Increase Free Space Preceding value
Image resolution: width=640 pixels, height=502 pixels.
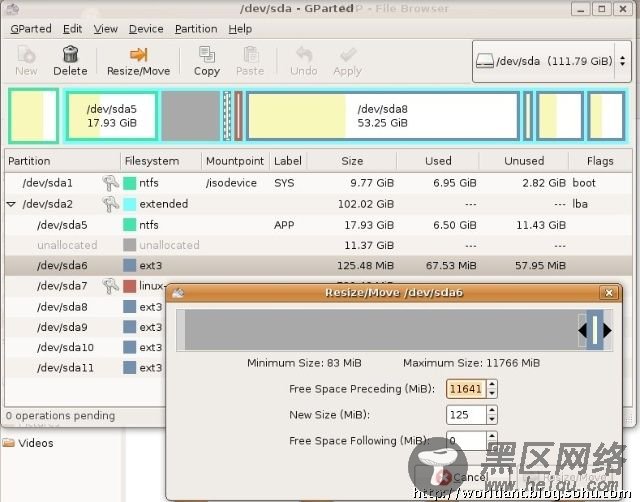[x=492, y=384]
